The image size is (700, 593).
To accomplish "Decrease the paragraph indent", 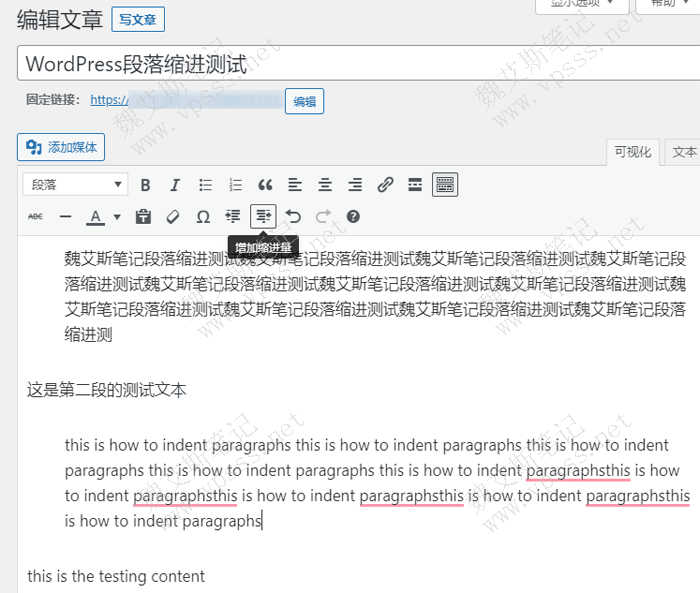I will pyautogui.click(x=233, y=216).
